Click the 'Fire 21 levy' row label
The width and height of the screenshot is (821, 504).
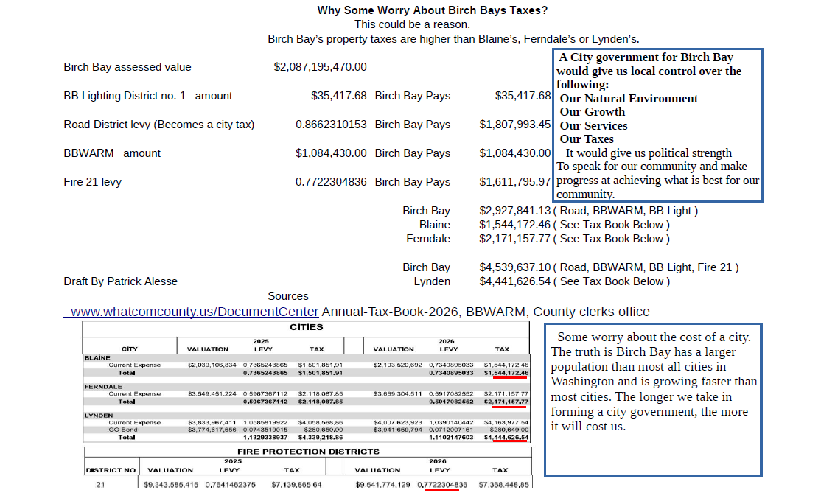point(92,182)
